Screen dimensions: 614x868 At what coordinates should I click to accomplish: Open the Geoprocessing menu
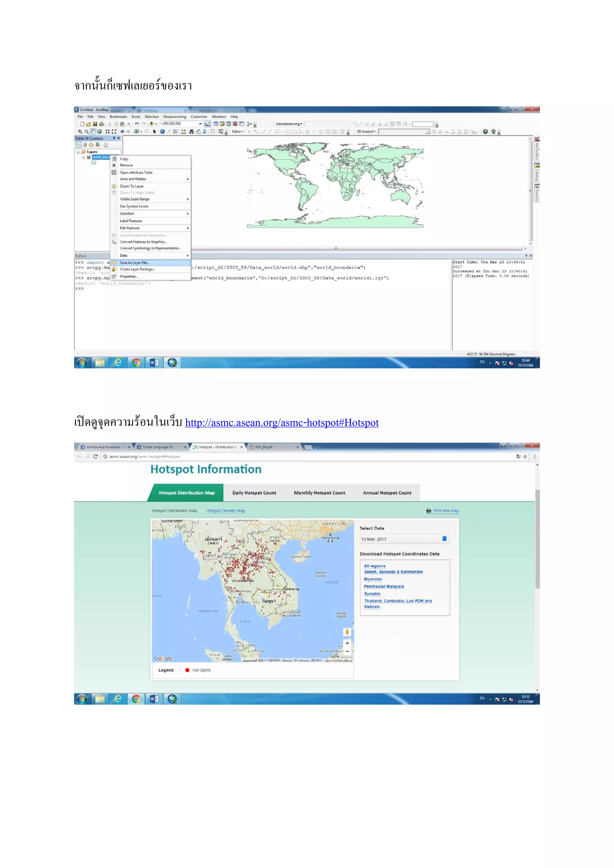click(175, 117)
